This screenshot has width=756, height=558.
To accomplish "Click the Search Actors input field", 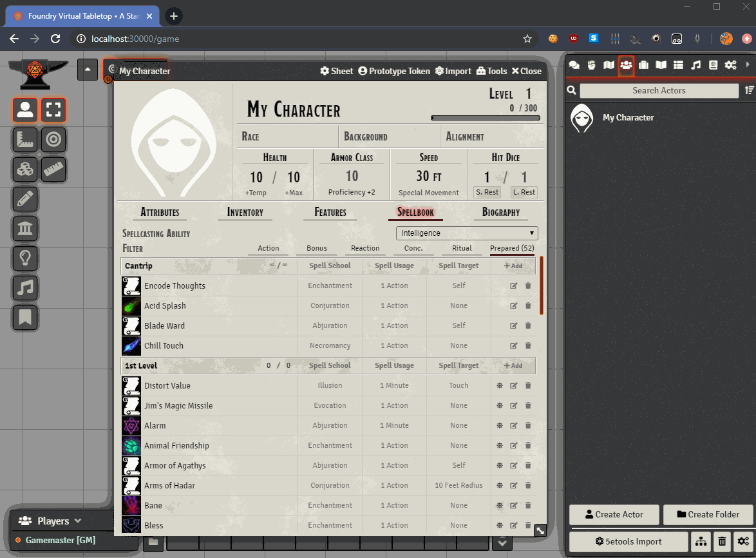I will pyautogui.click(x=659, y=91).
